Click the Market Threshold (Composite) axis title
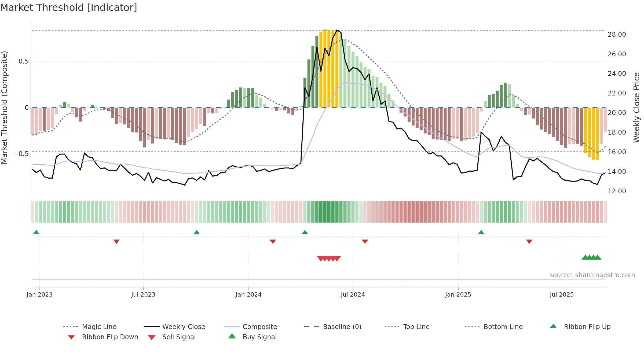Viewport: 644px width, 362px height. [x=4, y=107]
